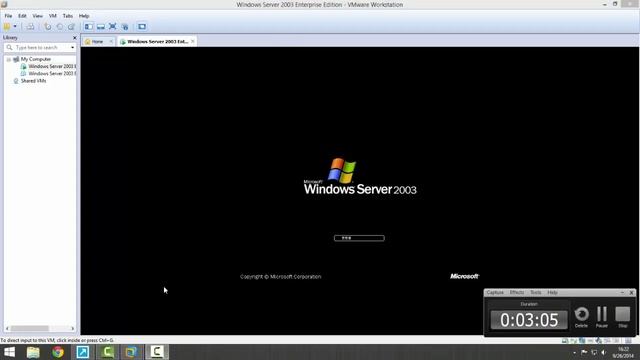Click the library scrollbar right arrow
Viewport: 640px width, 360px height.
coord(73,328)
